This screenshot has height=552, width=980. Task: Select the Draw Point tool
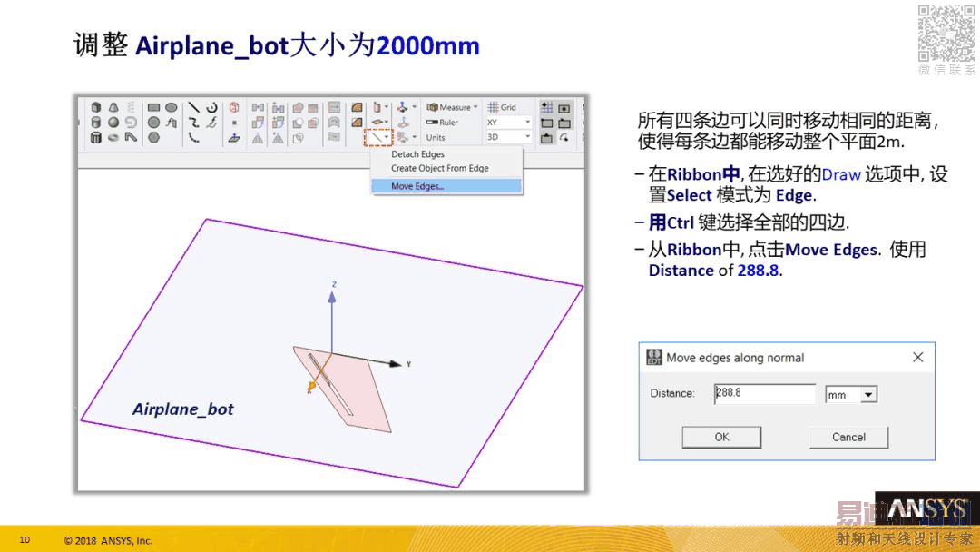234,123
